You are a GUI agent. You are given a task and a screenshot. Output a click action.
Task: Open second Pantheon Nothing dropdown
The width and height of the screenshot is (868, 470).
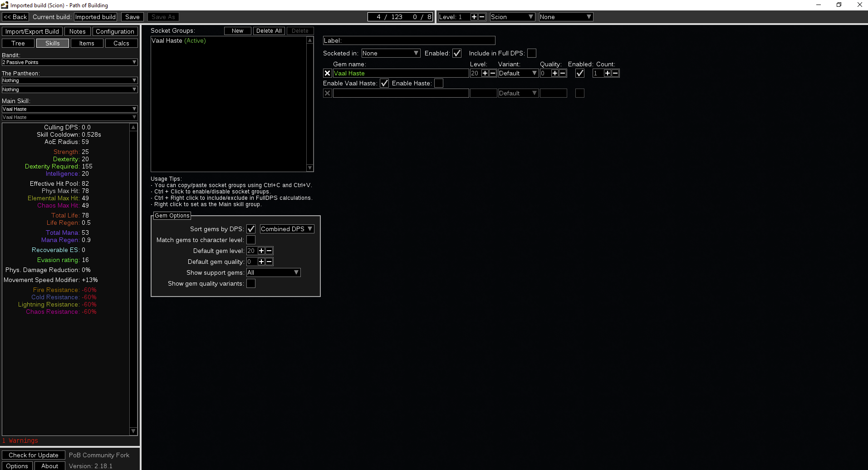[69, 89]
